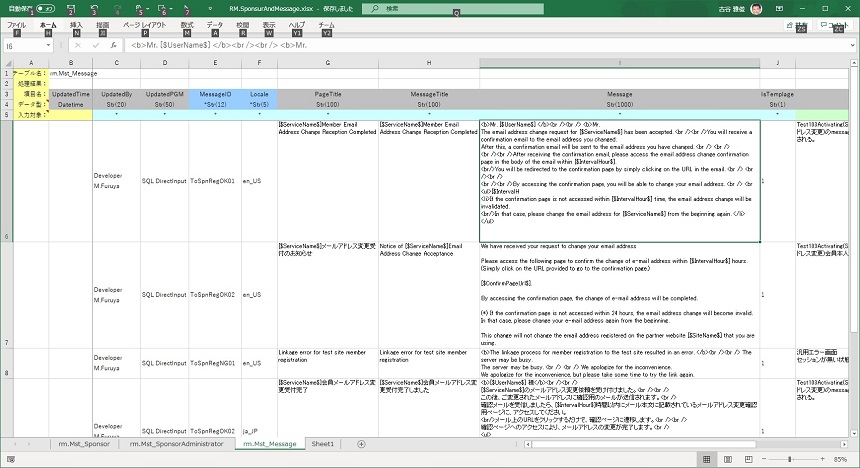Switch to Page Layout view icon
Image resolution: width=860 pixels, height=468 pixels.
click(x=728, y=459)
